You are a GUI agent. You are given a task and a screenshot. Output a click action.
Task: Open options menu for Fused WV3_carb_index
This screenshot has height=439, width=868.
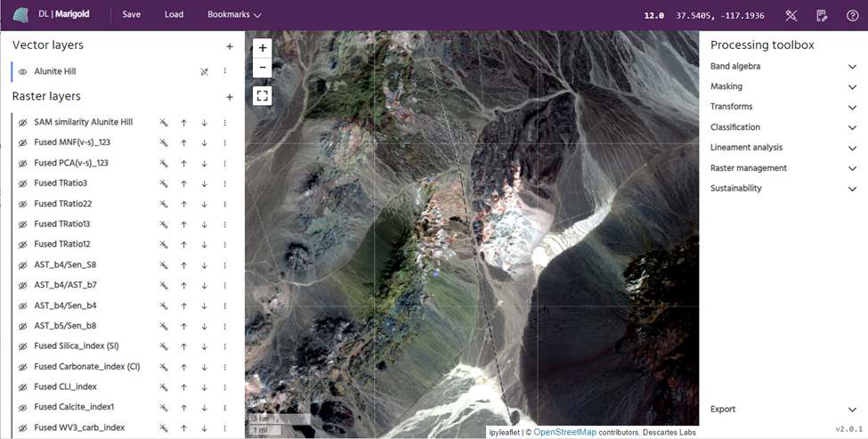pyautogui.click(x=224, y=428)
